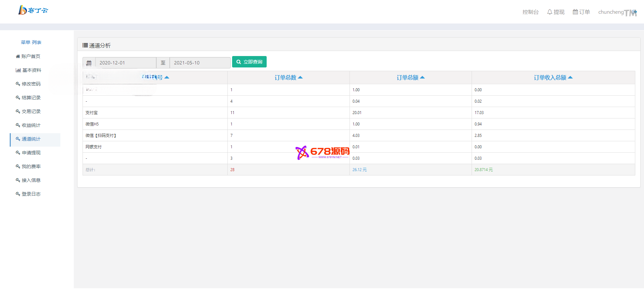The height and width of the screenshot is (305, 644).
Task: Click the end date field 2021-05-10
Action: [x=200, y=63]
